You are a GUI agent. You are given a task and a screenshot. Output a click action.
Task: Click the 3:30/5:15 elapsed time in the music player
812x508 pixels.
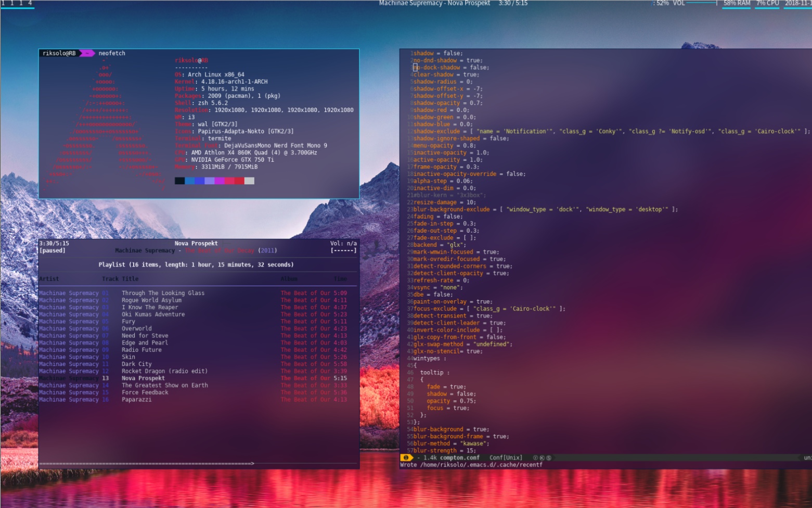click(x=54, y=243)
